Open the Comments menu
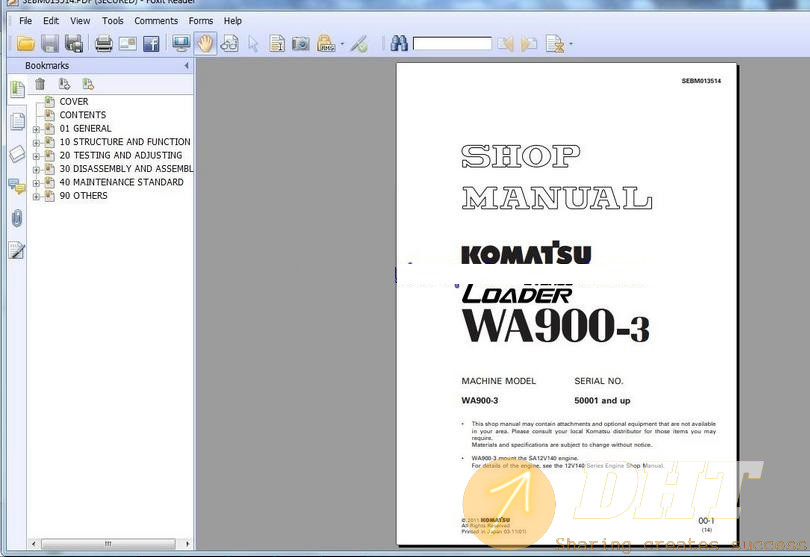 (156, 21)
